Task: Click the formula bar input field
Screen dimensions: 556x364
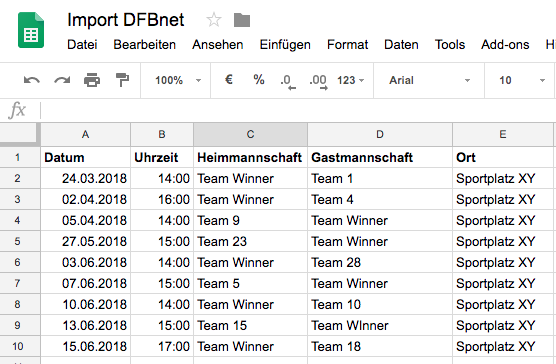Action: coord(298,110)
